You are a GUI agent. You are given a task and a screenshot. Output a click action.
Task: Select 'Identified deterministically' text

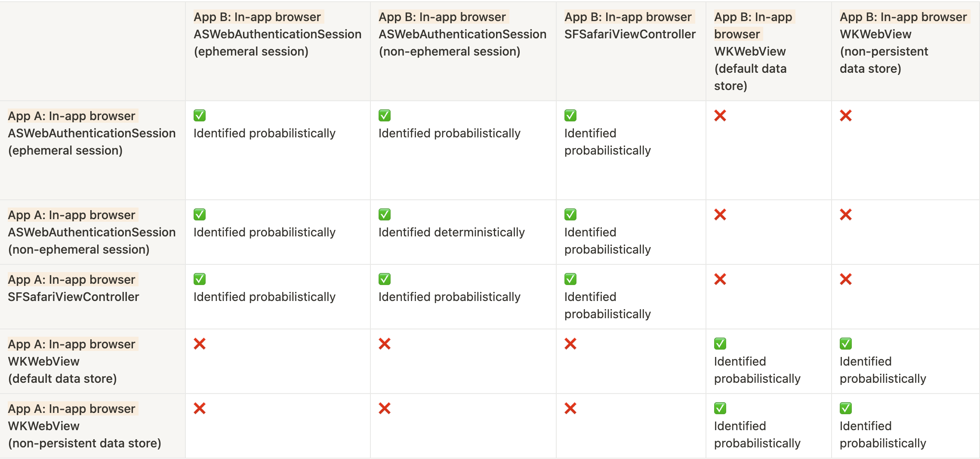click(452, 232)
